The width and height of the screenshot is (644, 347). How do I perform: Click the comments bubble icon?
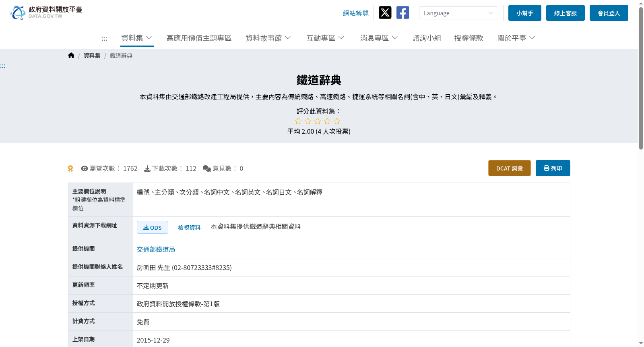(x=207, y=168)
